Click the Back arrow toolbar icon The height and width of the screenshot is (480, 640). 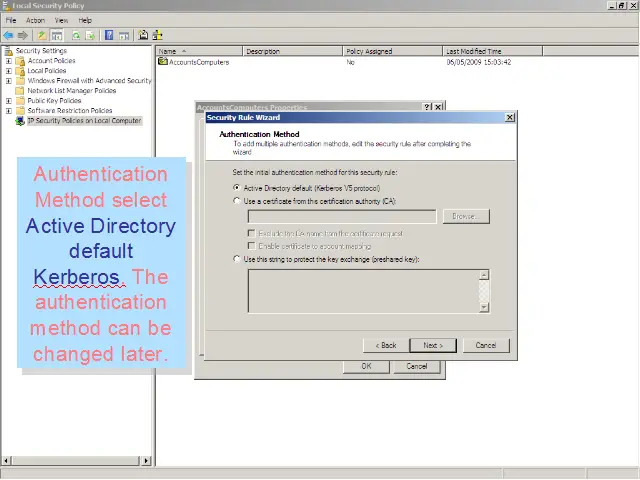(9, 35)
